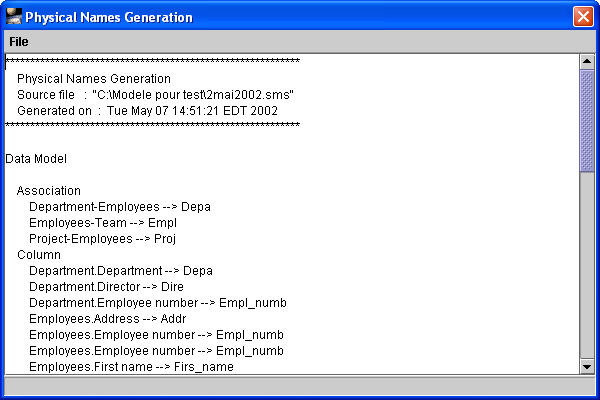Click the Project-Employees --> Proj entry
Viewport: 600px width, 400px height.
102,239
